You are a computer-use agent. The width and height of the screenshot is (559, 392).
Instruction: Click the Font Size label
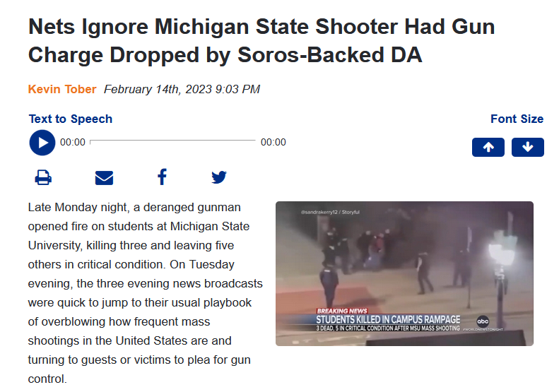click(517, 119)
